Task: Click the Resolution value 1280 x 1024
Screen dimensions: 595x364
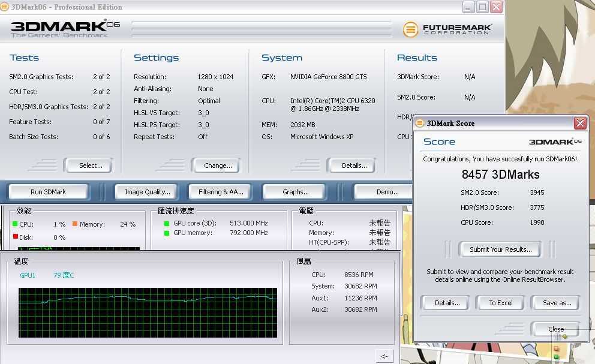Action: (x=215, y=77)
